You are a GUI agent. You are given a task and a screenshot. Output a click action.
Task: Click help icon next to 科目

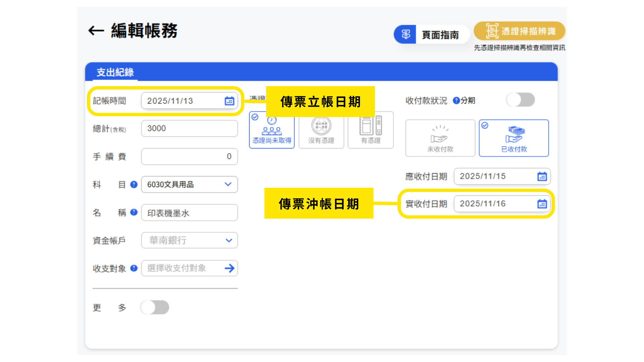134,184
